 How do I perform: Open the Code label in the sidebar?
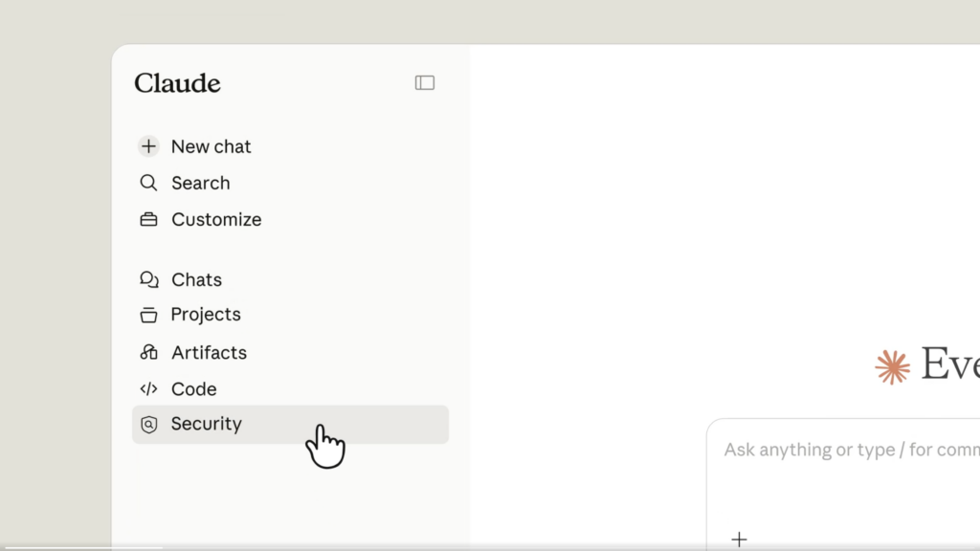tap(193, 388)
